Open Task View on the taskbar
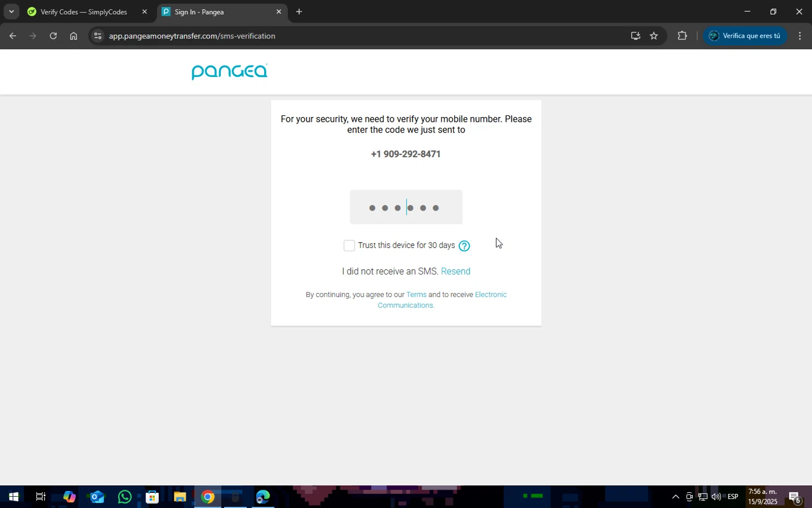Image resolution: width=812 pixels, height=508 pixels. 41,497
